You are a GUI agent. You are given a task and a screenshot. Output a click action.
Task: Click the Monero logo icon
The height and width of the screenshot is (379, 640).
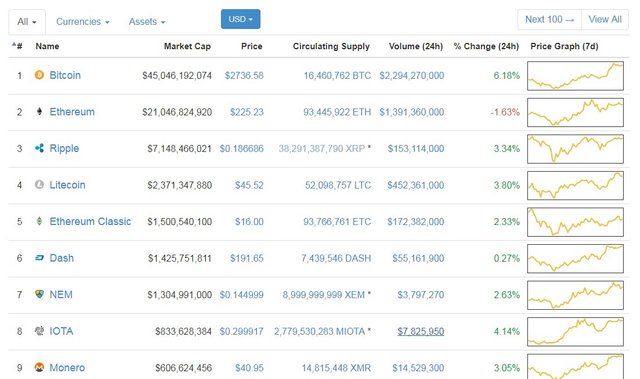(39, 367)
